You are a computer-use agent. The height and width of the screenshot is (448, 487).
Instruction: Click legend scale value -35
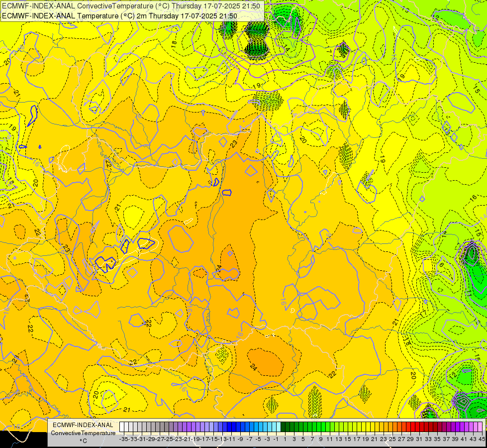tap(123, 439)
